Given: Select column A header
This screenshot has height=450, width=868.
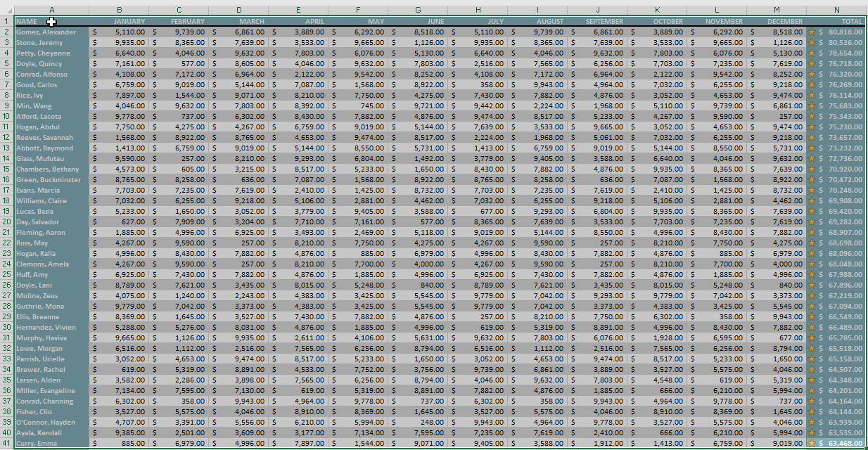Looking at the screenshot, I should [x=51, y=10].
